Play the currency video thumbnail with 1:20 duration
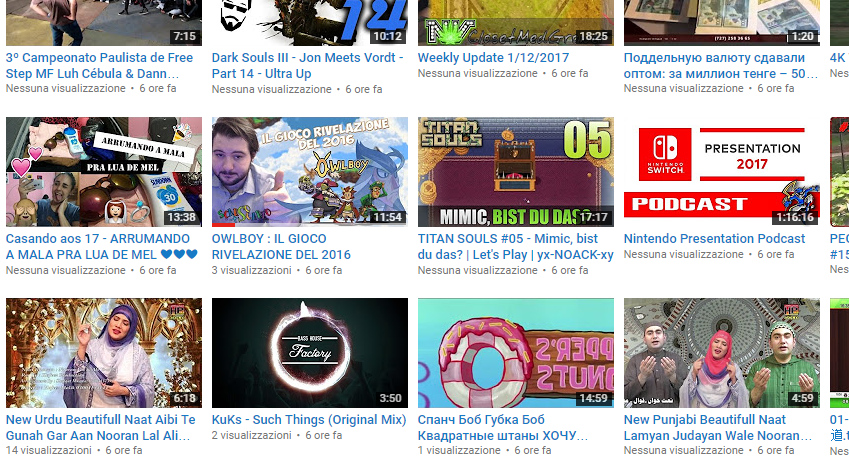The image size is (849, 463). [x=722, y=23]
